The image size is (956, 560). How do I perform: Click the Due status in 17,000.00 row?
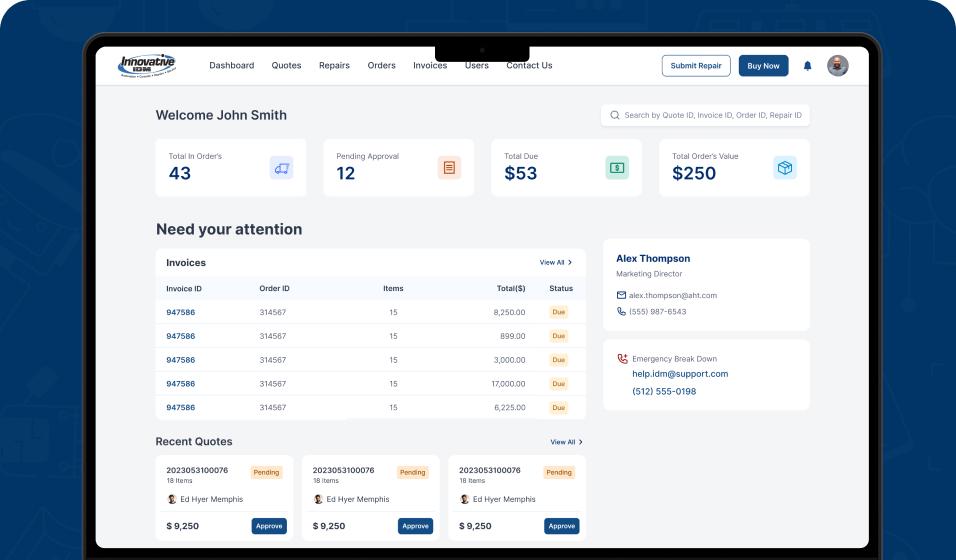coord(558,384)
